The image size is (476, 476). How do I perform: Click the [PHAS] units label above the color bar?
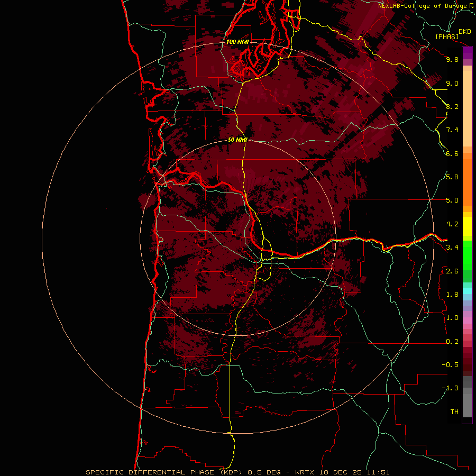(x=447, y=36)
